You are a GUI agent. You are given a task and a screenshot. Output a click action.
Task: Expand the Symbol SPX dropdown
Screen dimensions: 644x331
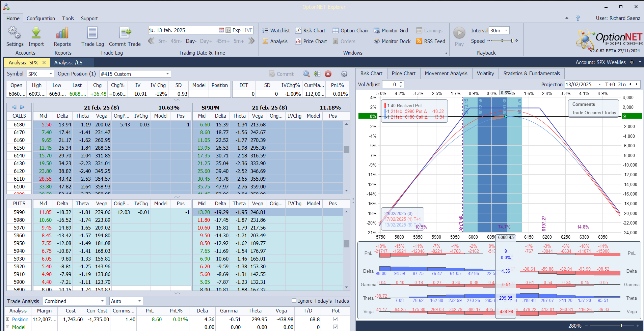[51, 74]
